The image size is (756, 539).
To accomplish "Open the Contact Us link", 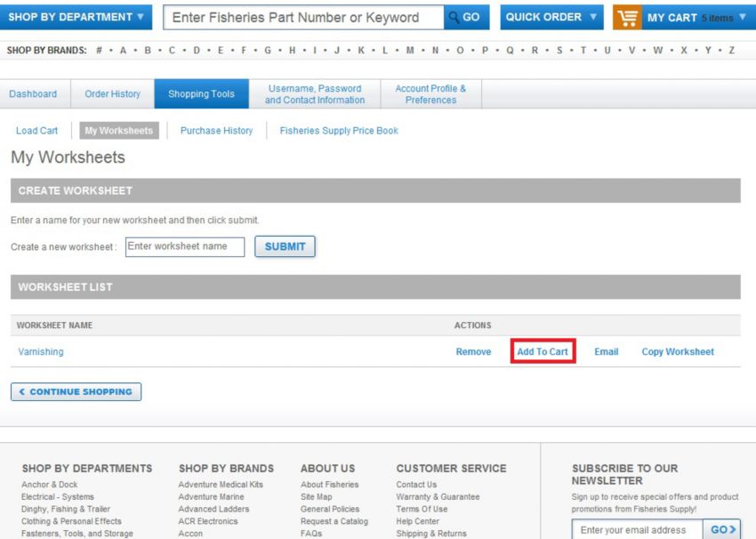I will (416, 485).
